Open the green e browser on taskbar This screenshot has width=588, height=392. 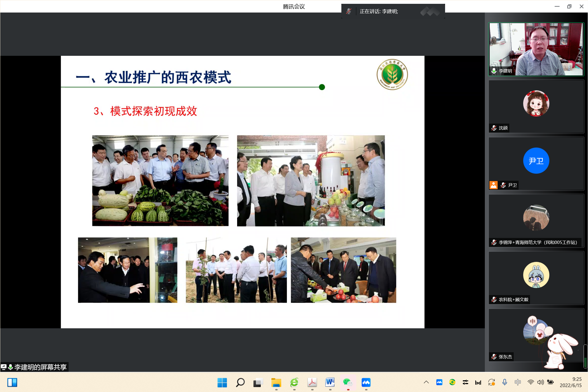294,382
